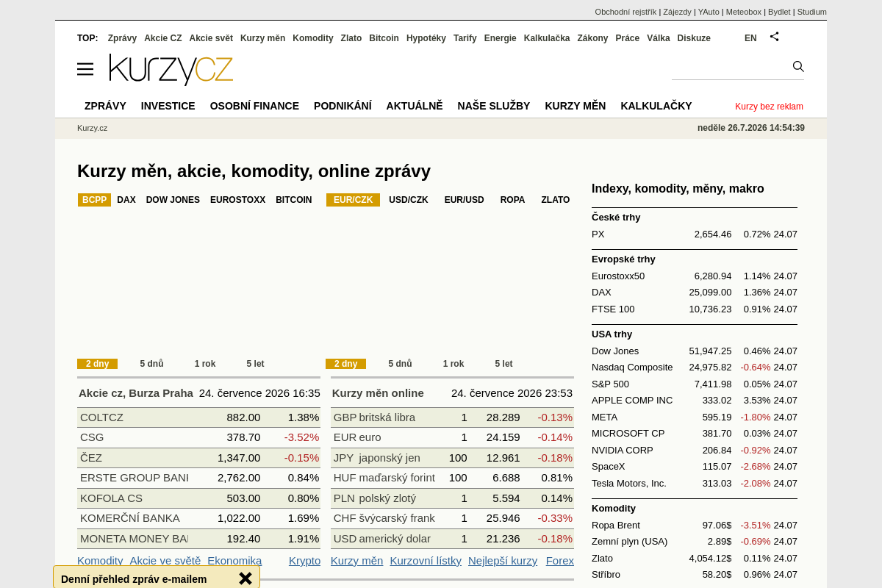Select the 5 dnů range for stocks chart
882x588 pixels.
[152, 364]
